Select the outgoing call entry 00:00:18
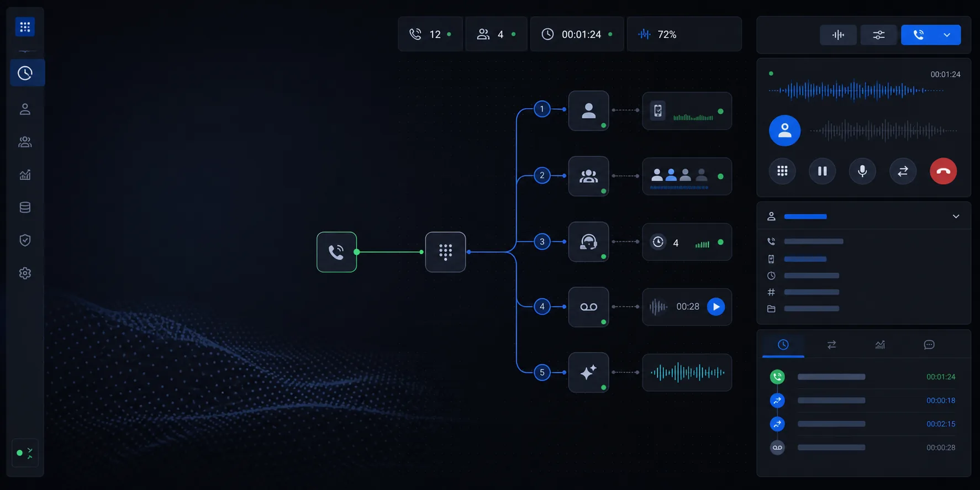 click(x=863, y=401)
